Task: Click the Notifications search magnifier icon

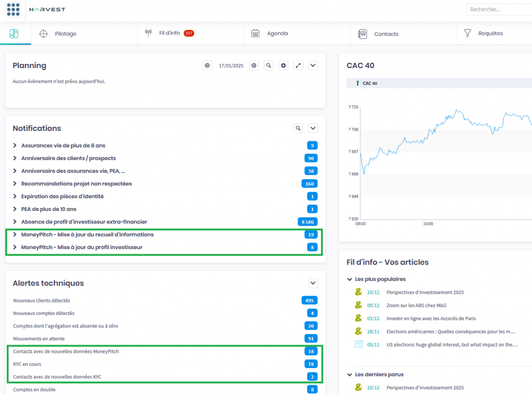Action: click(298, 128)
